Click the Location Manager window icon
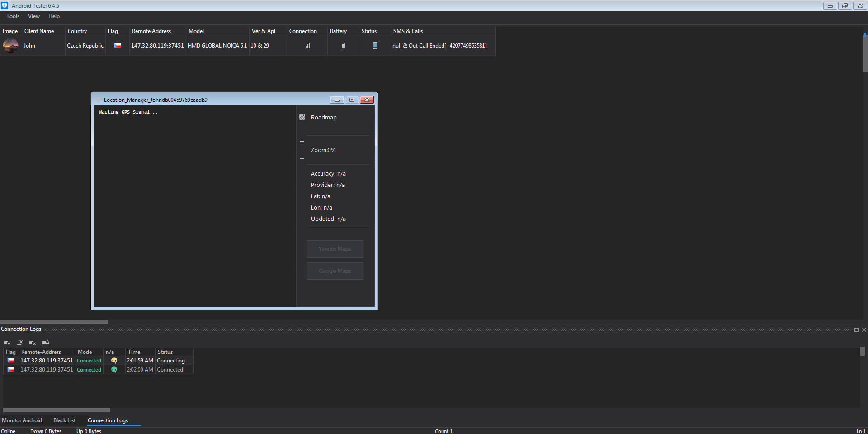The image size is (868, 434). 98,100
